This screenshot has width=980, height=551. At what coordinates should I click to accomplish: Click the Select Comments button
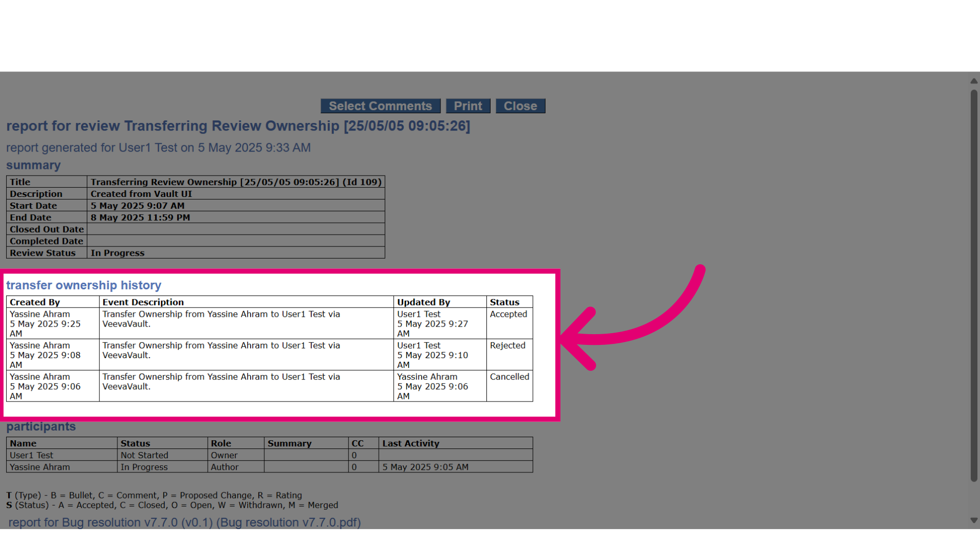click(x=380, y=106)
